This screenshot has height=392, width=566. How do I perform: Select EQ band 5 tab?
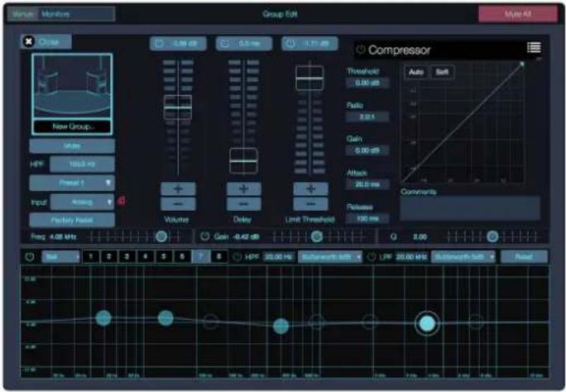click(x=164, y=256)
